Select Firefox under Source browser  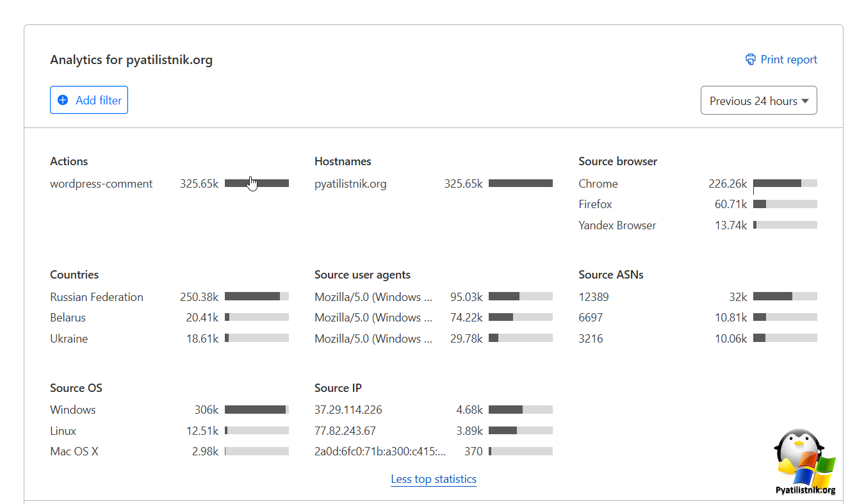pos(595,204)
